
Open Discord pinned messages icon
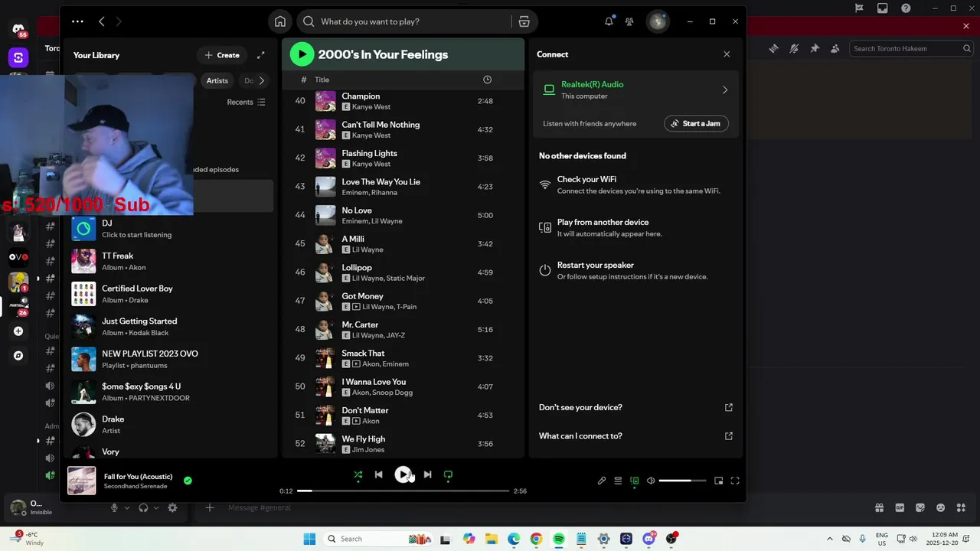[815, 48]
